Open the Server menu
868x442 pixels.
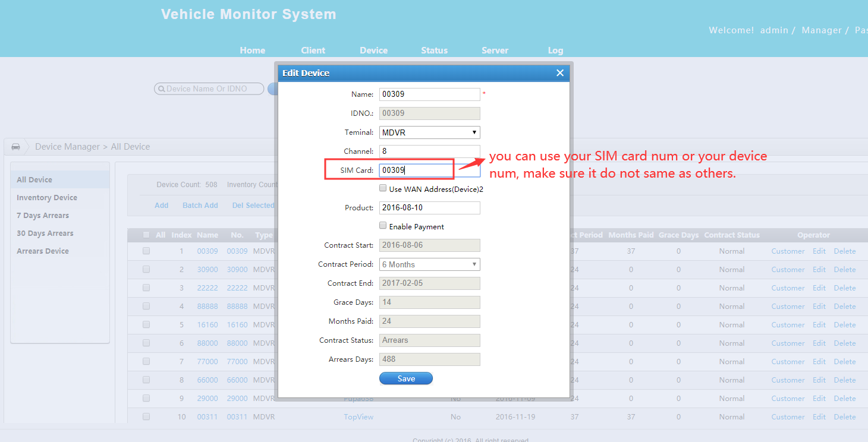[x=495, y=50]
